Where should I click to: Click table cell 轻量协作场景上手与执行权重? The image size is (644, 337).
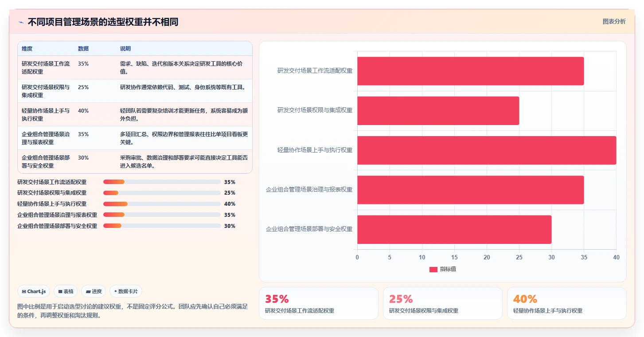[46, 114]
